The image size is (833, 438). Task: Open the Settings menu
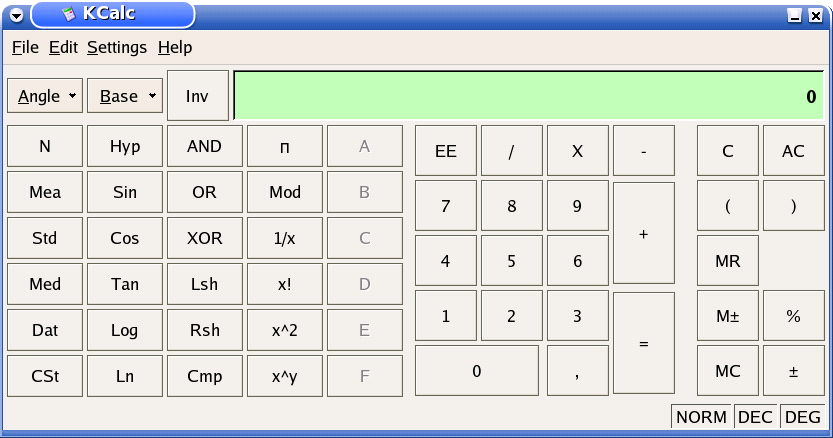[x=117, y=47]
